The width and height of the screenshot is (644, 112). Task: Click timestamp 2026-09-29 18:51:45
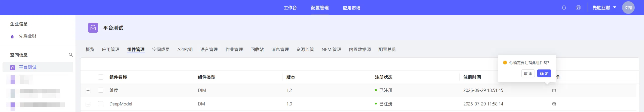483,90
